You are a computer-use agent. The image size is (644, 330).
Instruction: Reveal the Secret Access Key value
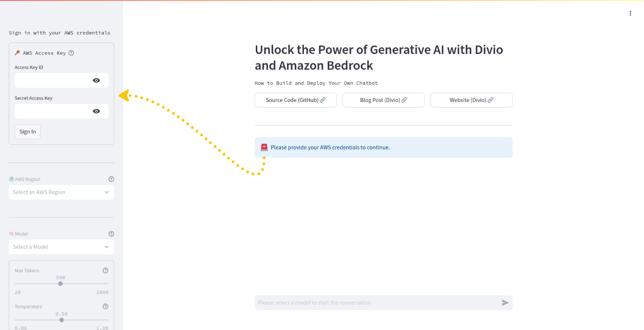click(96, 111)
